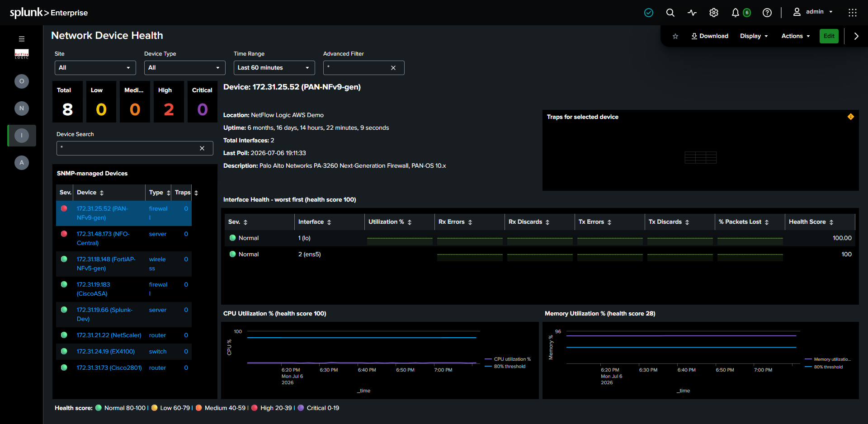Click the Medium severity count tile
This screenshot has height=424, width=868.
pos(135,102)
